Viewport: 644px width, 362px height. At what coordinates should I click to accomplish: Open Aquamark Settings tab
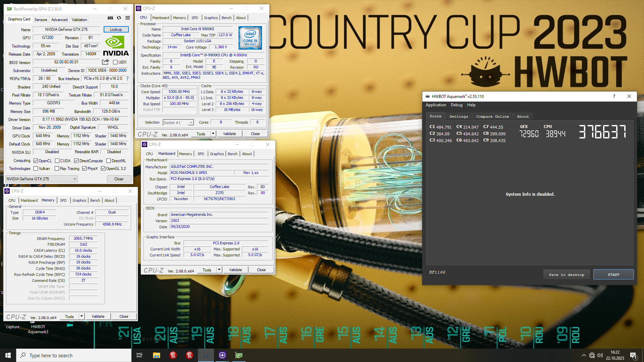click(459, 116)
